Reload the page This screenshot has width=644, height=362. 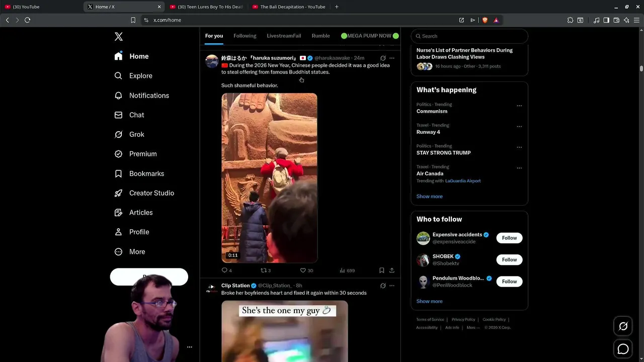(x=28, y=20)
